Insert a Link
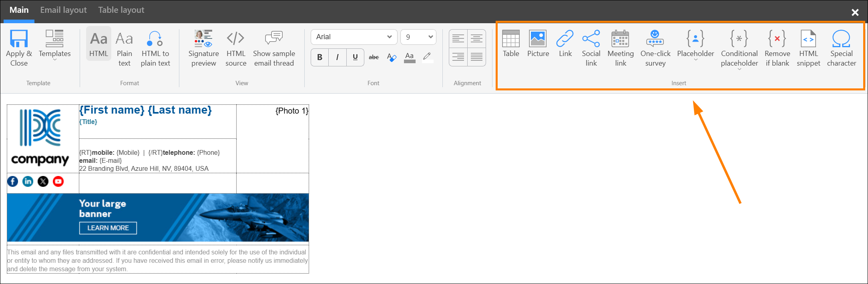 [565, 44]
